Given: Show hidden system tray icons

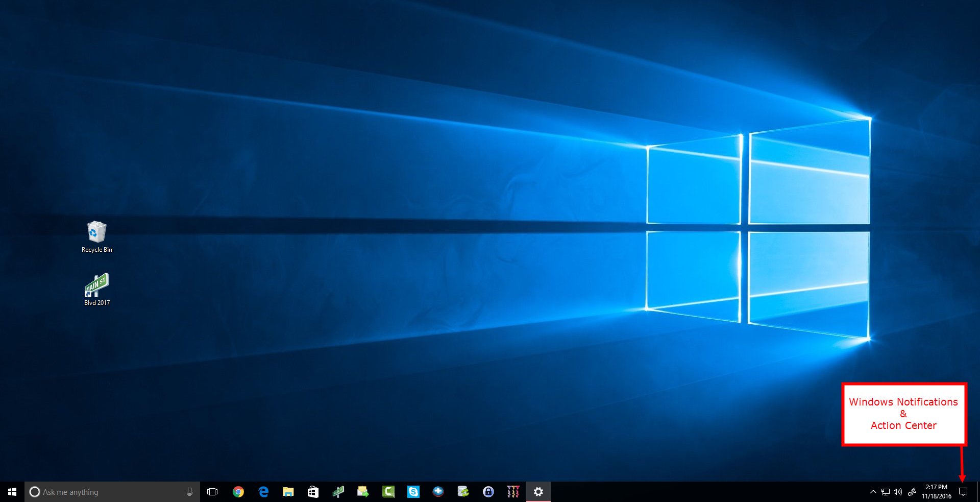Looking at the screenshot, I should [873, 492].
